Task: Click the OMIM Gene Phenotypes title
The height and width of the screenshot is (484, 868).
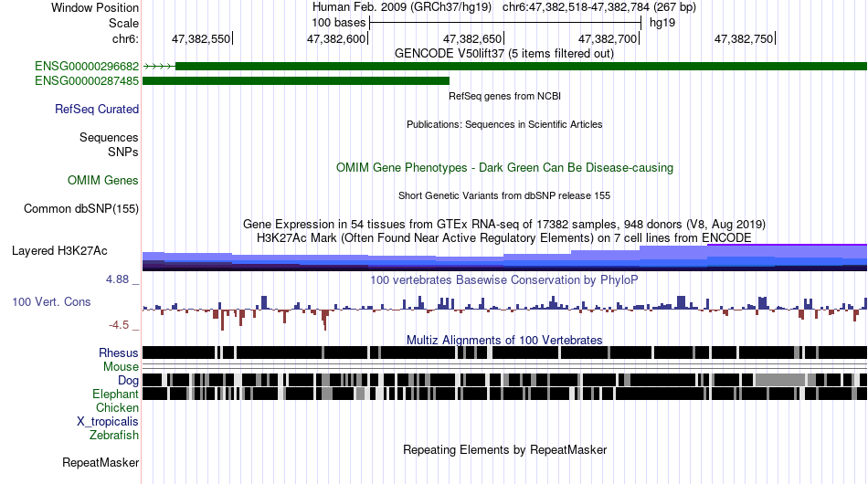Action: 504,168
